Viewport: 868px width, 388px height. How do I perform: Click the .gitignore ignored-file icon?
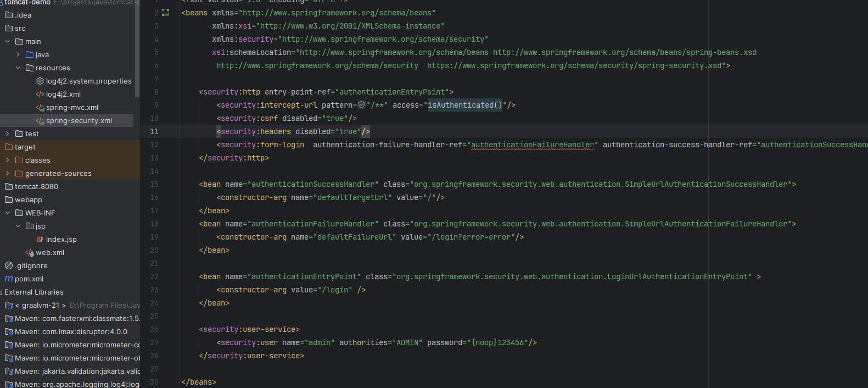[9, 265]
